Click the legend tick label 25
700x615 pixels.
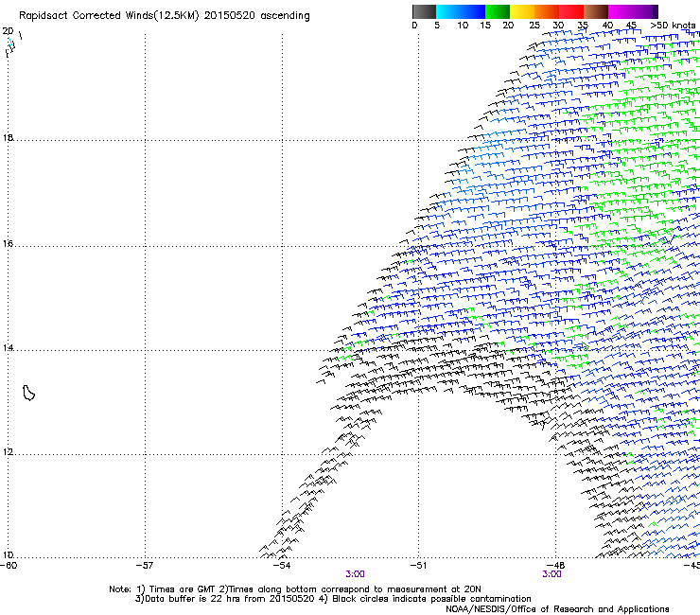click(534, 26)
